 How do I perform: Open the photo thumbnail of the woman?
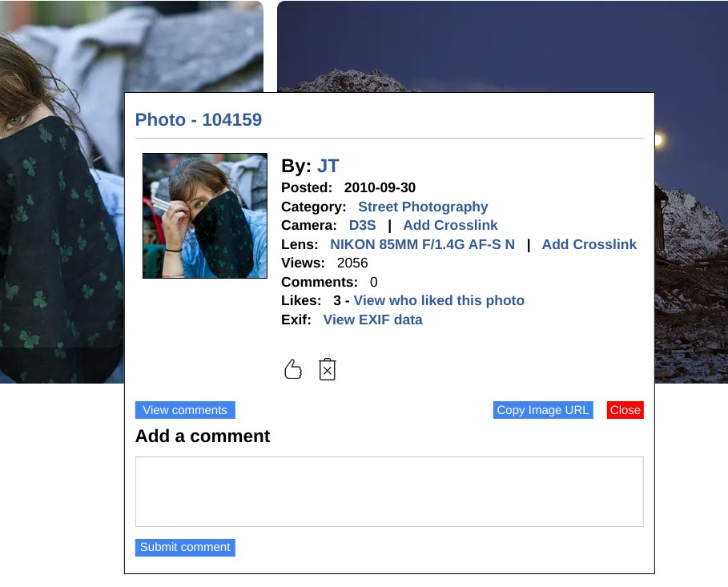click(205, 216)
